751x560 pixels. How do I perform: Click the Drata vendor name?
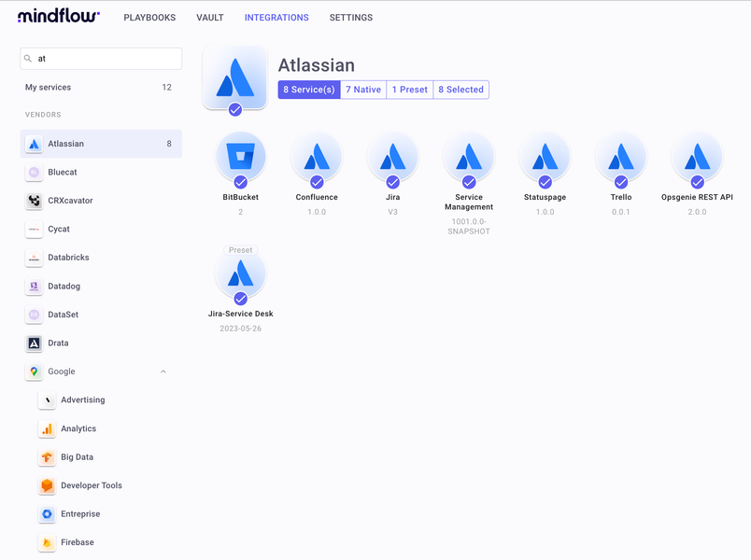[x=58, y=343]
